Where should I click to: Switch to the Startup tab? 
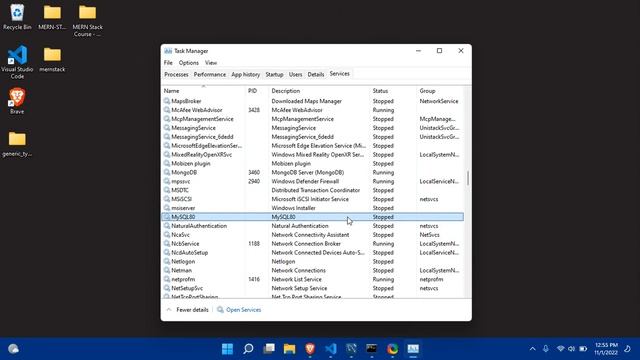(x=274, y=75)
